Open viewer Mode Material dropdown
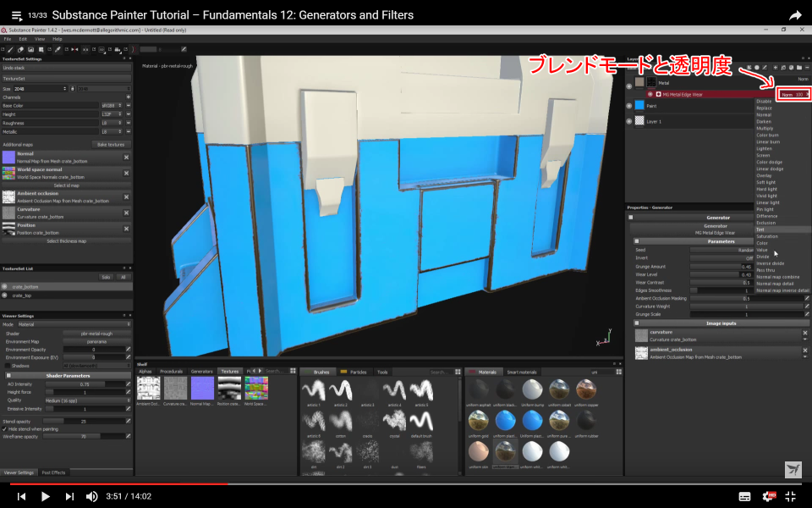Viewport: 812px width, 508px height. (74, 324)
